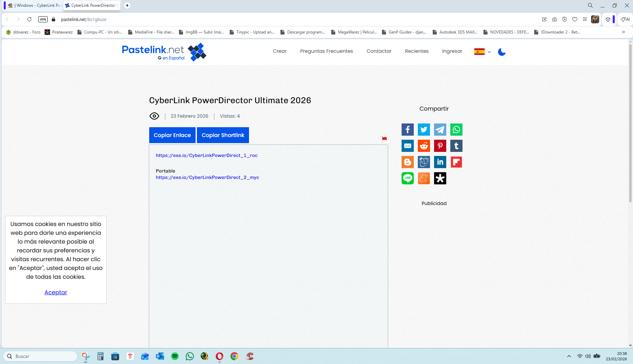
Task: Open Opera from taskbar
Action: pyautogui.click(x=220, y=356)
